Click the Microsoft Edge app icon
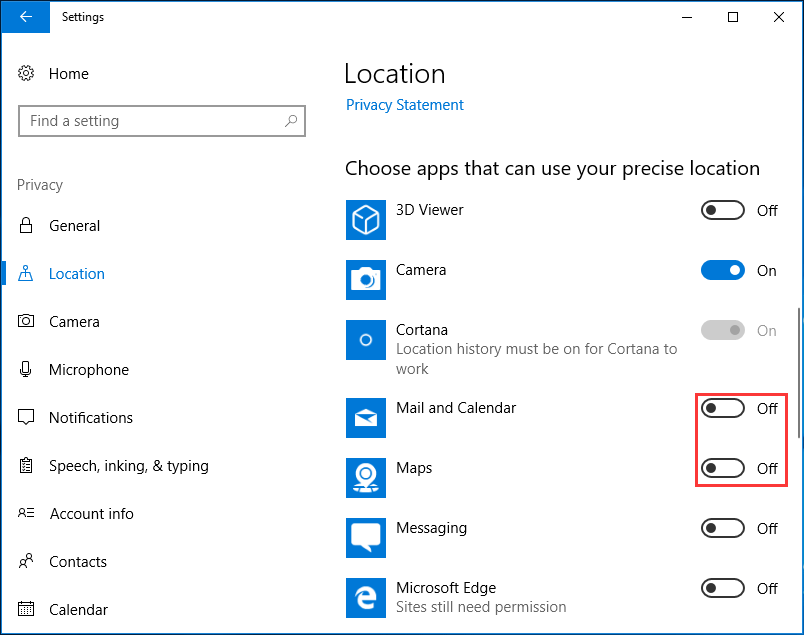Image resolution: width=804 pixels, height=635 pixels. 366,598
